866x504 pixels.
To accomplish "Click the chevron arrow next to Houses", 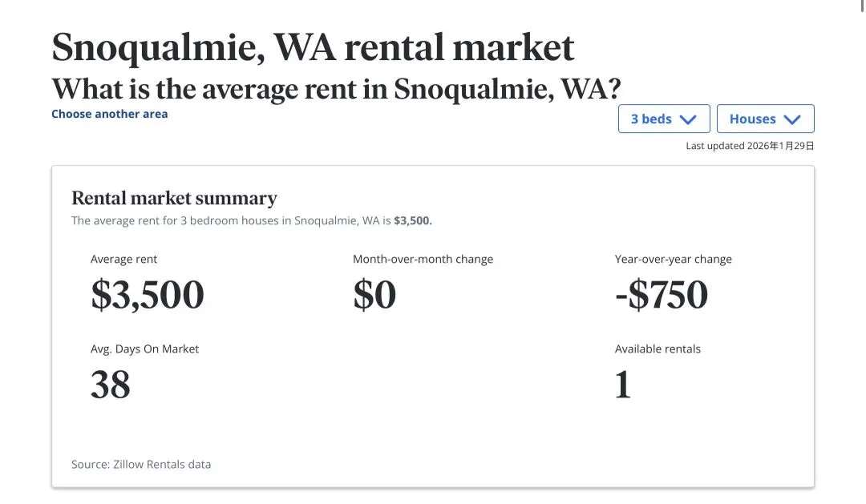I will 792,119.
